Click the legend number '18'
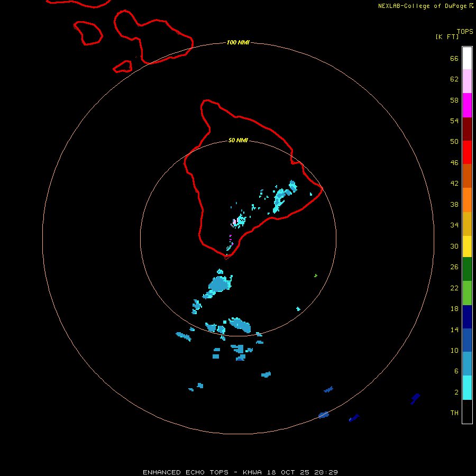Image resolution: width=476 pixels, height=476 pixels. point(454,309)
